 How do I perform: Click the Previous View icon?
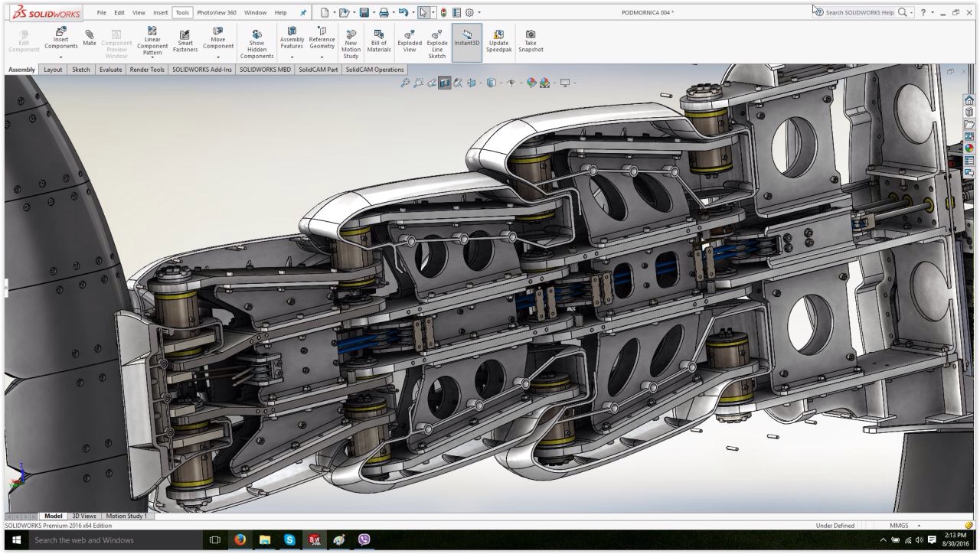tap(432, 83)
